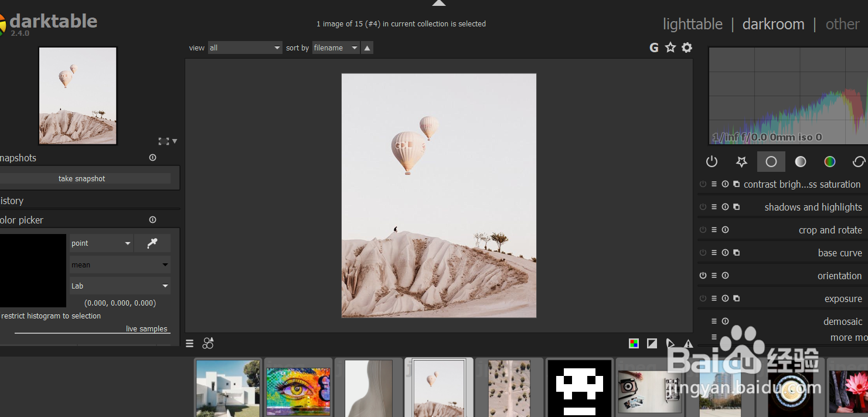Open presets menu for demosaic module
Image resolution: width=868 pixels, height=417 pixels.
coord(714,321)
